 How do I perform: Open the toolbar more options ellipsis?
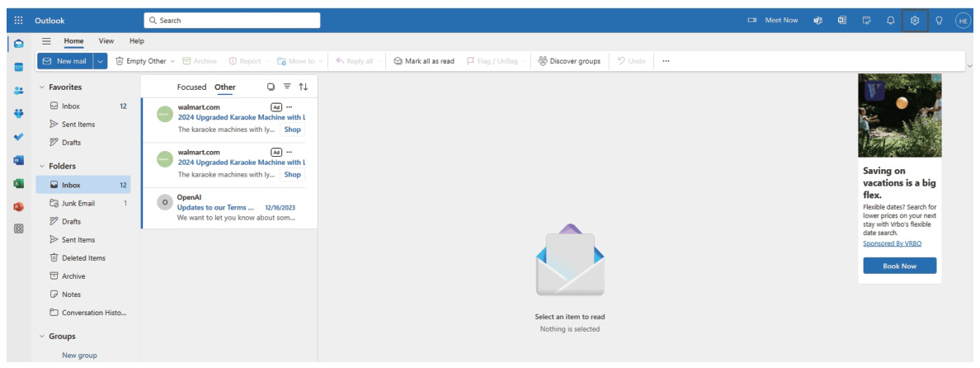pyautogui.click(x=666, y=61)
